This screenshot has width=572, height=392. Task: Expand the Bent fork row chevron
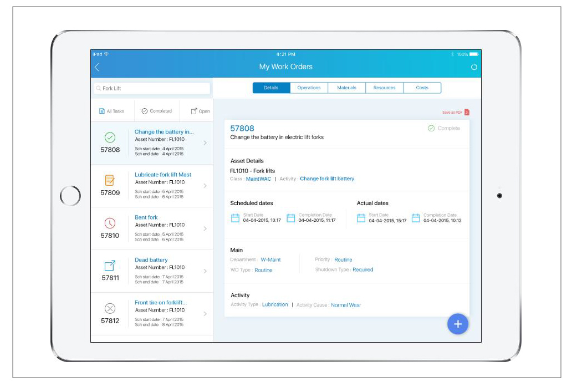coord(205,228)
